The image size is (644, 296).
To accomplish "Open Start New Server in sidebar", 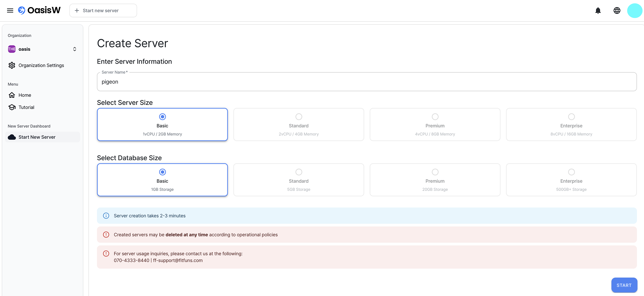I will coord(37,137).
